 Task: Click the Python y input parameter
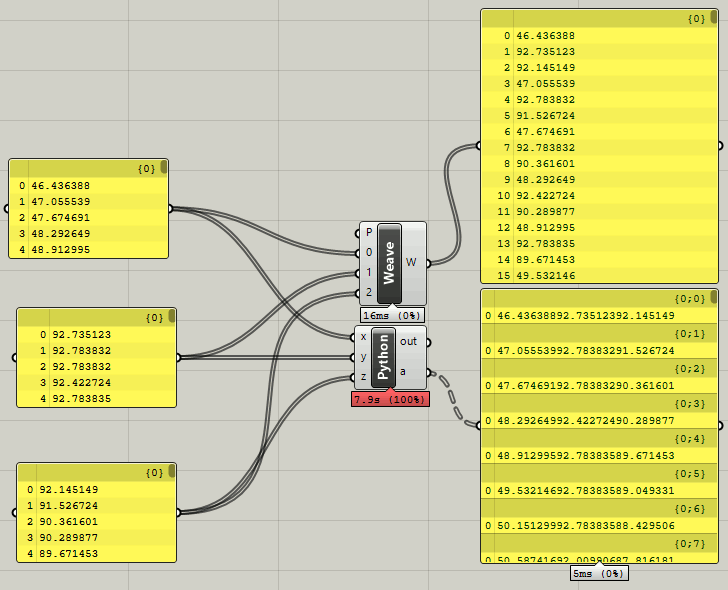363,357
